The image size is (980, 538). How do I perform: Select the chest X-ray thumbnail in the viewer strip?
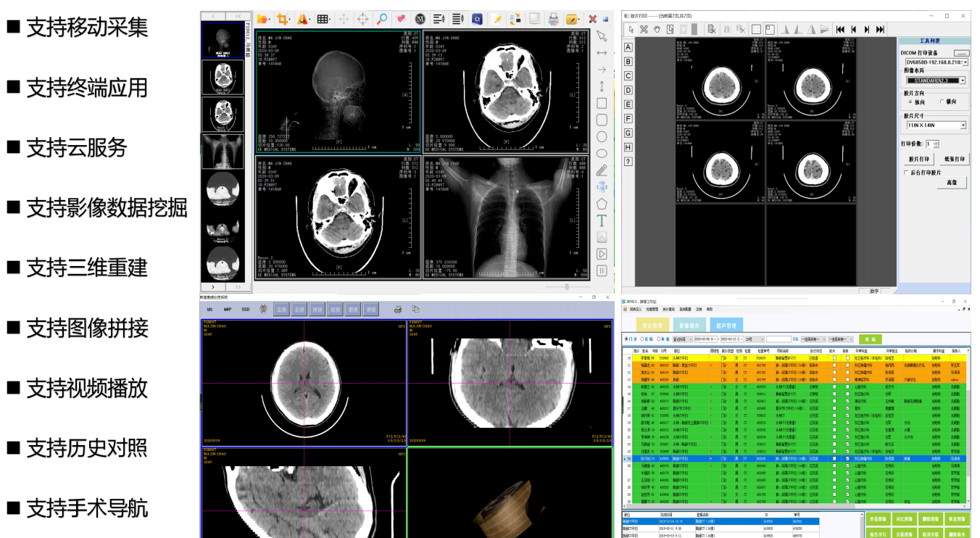click(x=223, y=151)
